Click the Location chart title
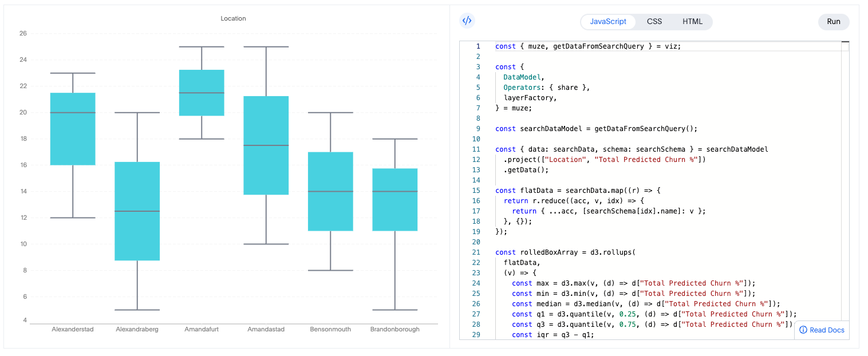This screenshot has height=356, width=868. (233, 18)
